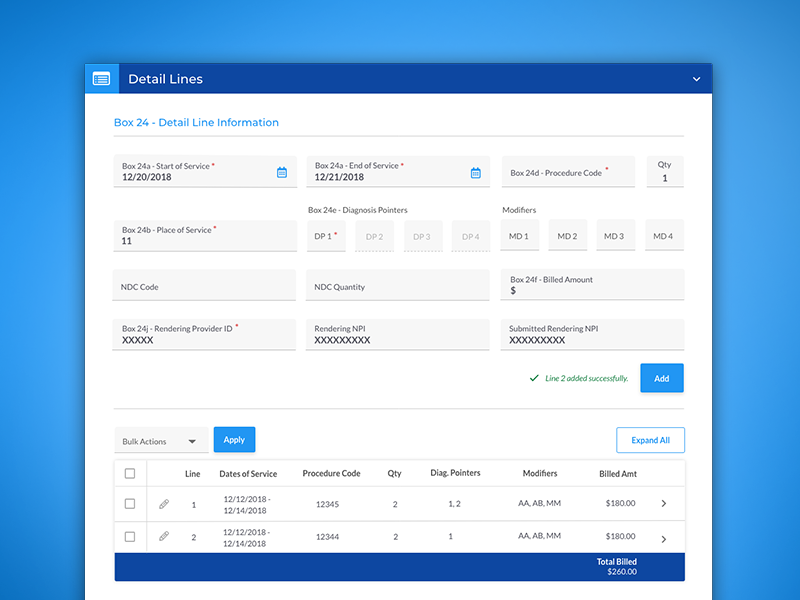Toggle the select-all checkbox in table header

(x=130, y=473)
